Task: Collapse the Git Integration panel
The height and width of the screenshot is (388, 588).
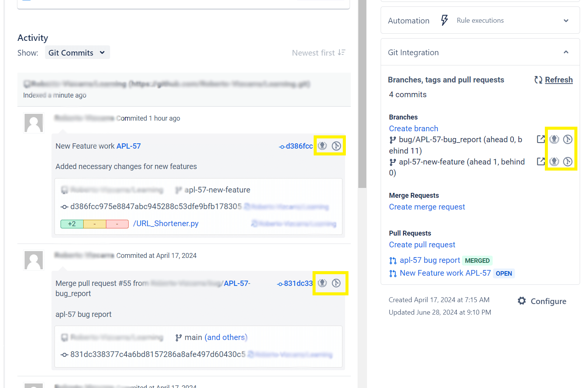Action: (566, 52)
